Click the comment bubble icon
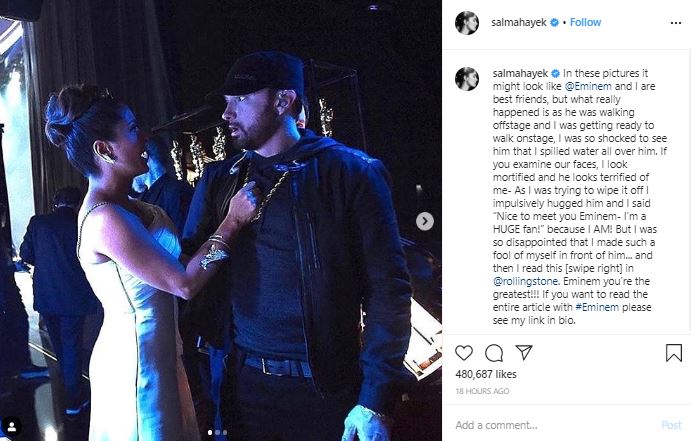 tap(493, 353)
